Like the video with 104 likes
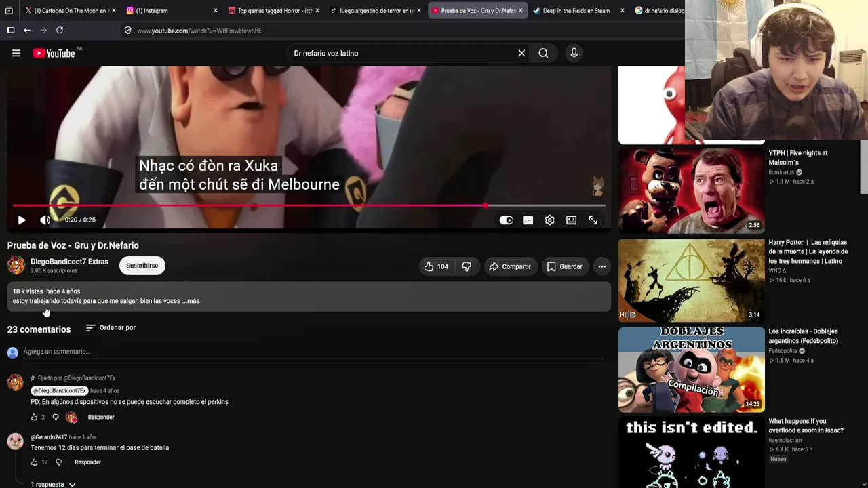868x488 pixels. tap(436, 266)
